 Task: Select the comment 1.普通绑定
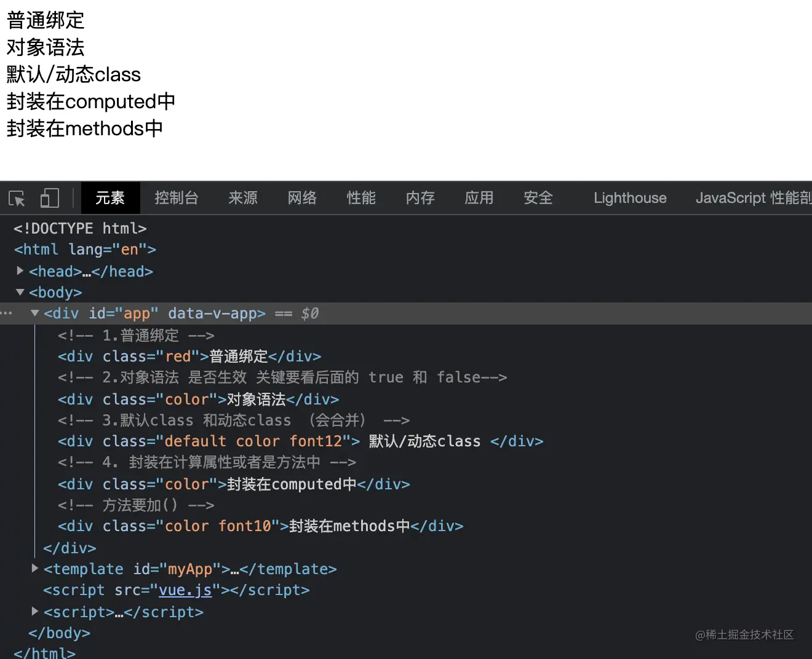[x=136, y=336]
